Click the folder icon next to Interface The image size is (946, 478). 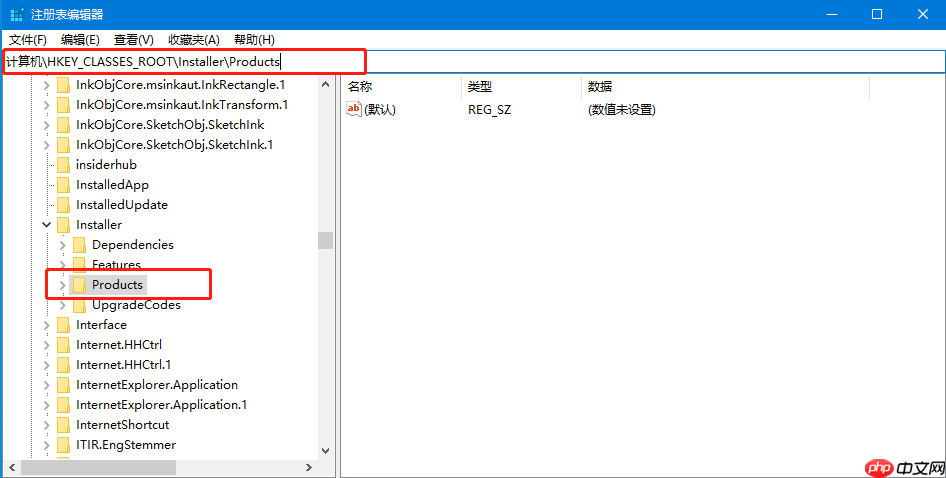coord(63,325)
